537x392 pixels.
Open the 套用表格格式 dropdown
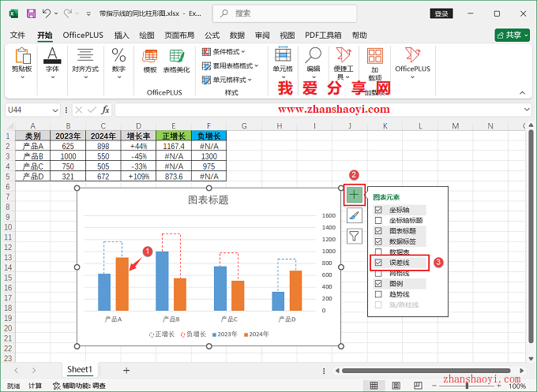[x=230, y=66]
